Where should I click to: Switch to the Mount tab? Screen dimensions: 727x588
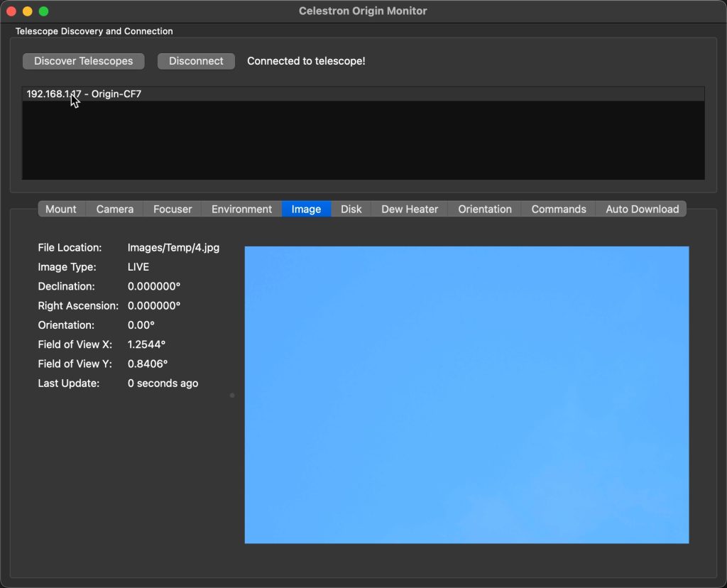(x=61, y=209)
